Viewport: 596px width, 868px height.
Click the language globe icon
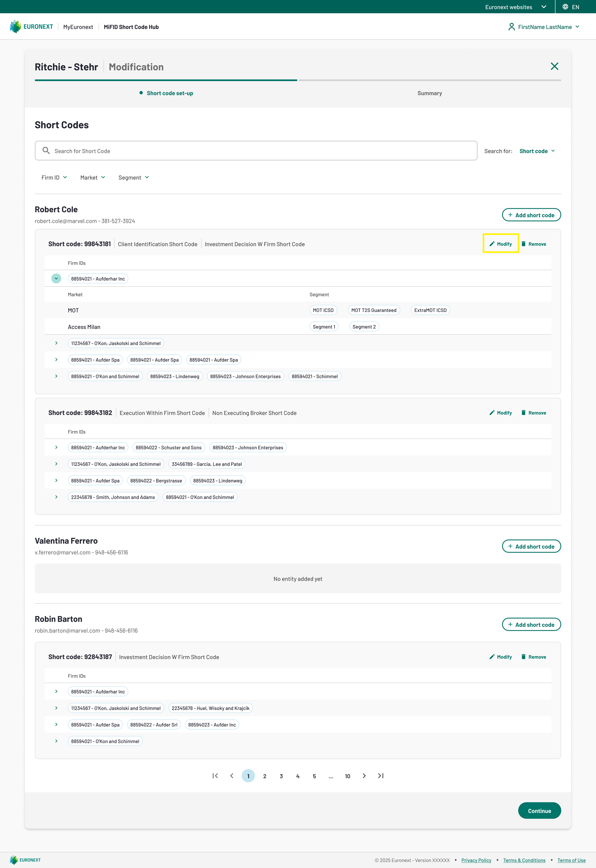coord(565,7)
